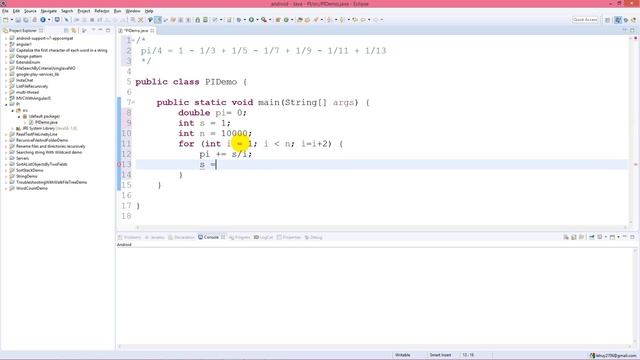Click the Save All toolbar icon

pos(26,20)
